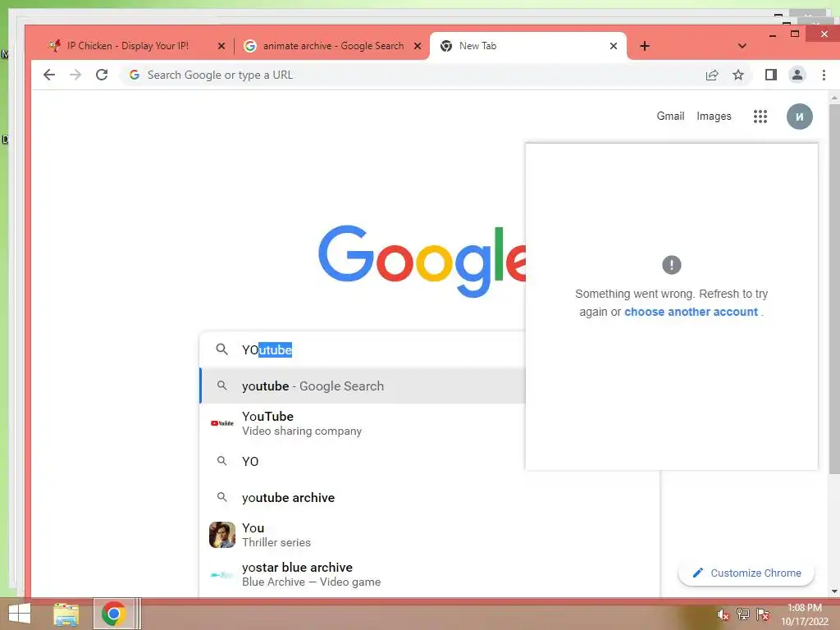Open the side panel icon
The image size is (840, 630).
point(771,75)
